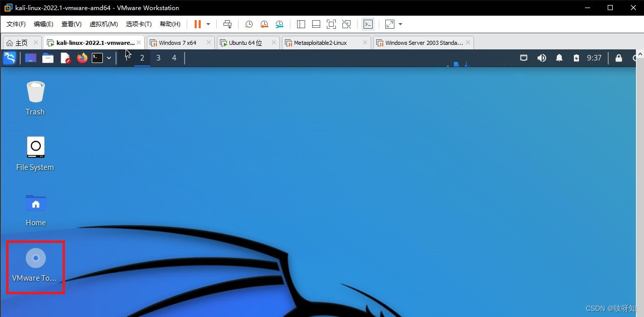
Task: Open the 文件(F) menu
Action: [16, 24]
